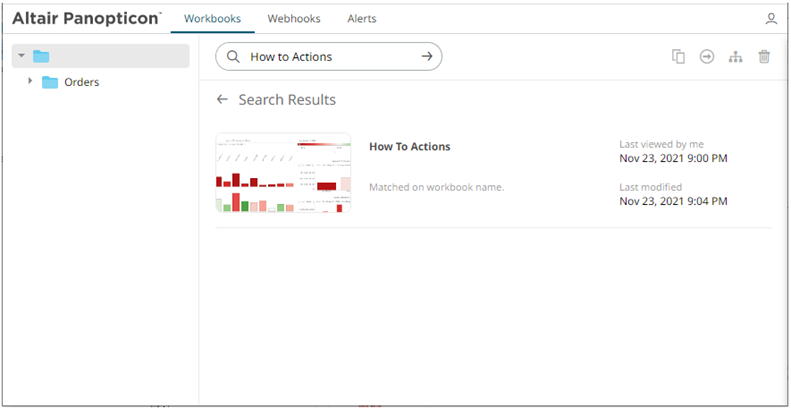Select the Orders folder

point(80,82)
